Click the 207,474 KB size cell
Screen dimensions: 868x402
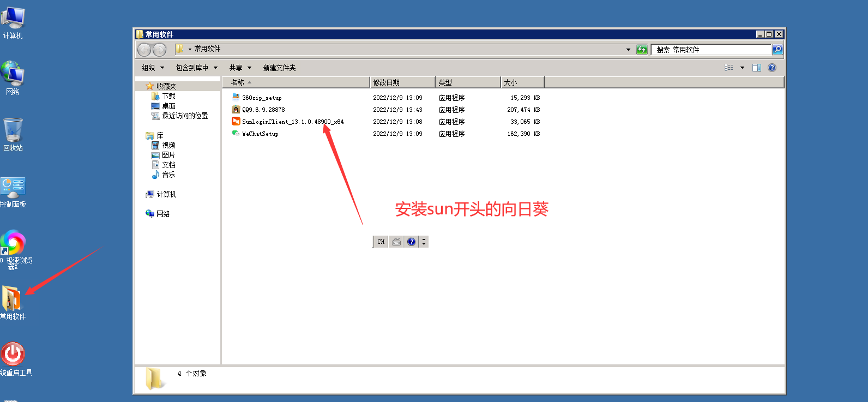click(x=523, y=110)
